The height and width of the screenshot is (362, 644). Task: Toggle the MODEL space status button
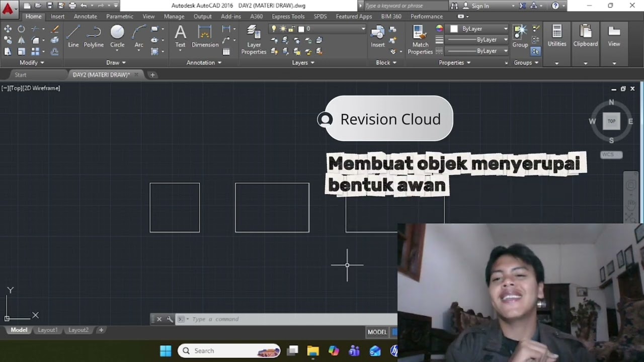point(377,332)
